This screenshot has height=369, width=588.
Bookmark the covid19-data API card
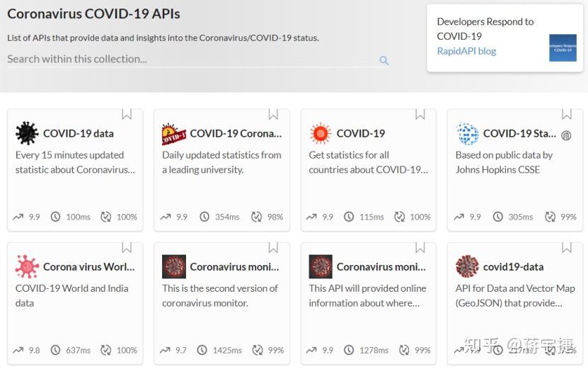click(567, 247)
